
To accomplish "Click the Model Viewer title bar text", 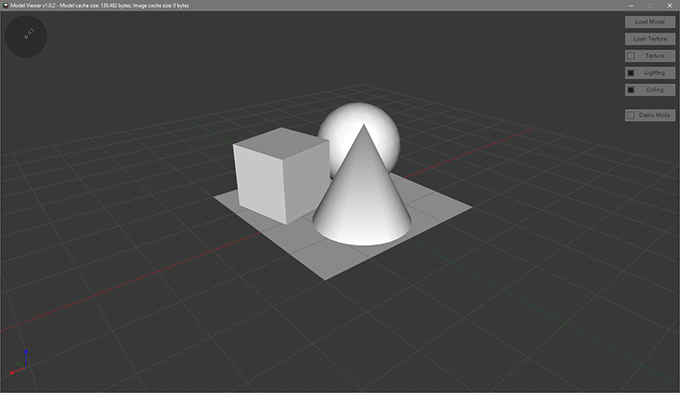I will click(100, 6).
